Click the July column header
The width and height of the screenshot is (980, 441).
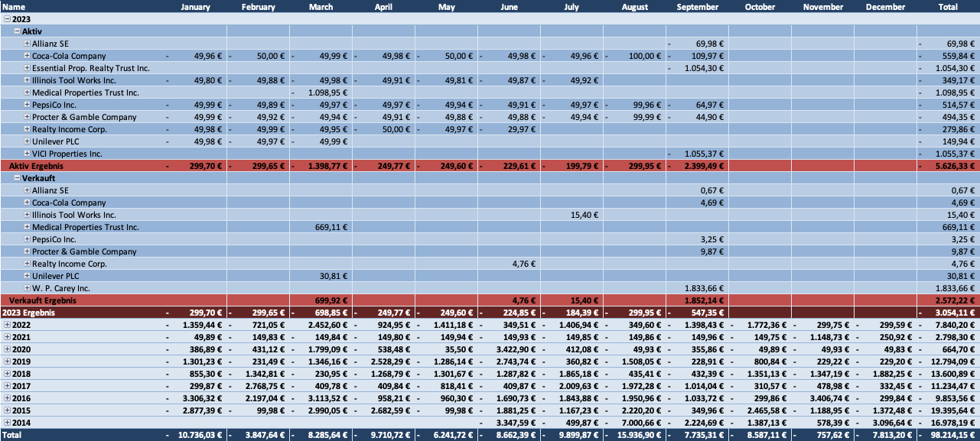[572, 7]
